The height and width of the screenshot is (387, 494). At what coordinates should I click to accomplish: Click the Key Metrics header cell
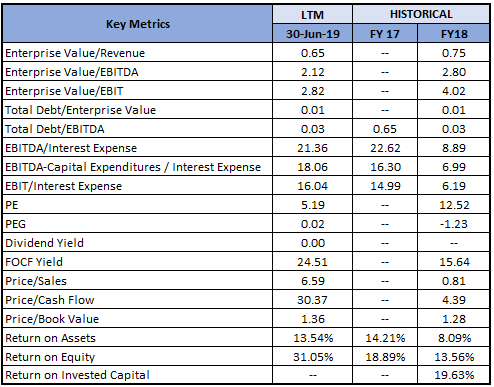138,24
